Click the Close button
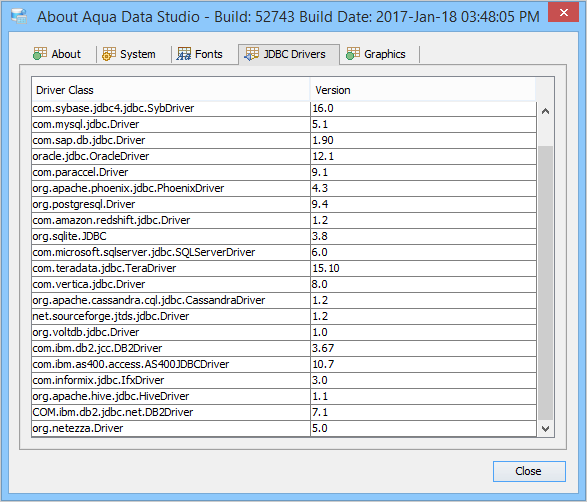 pos(529,471)
